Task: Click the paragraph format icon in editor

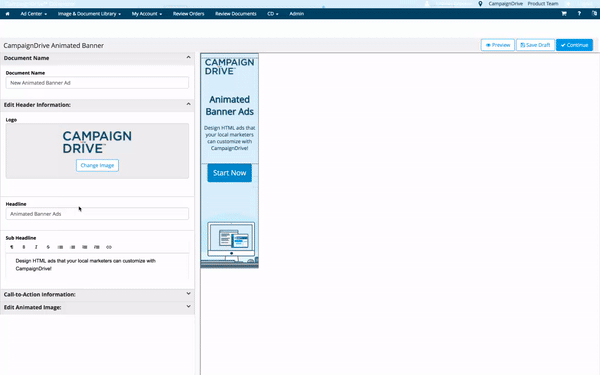Action: pos(11,247)
